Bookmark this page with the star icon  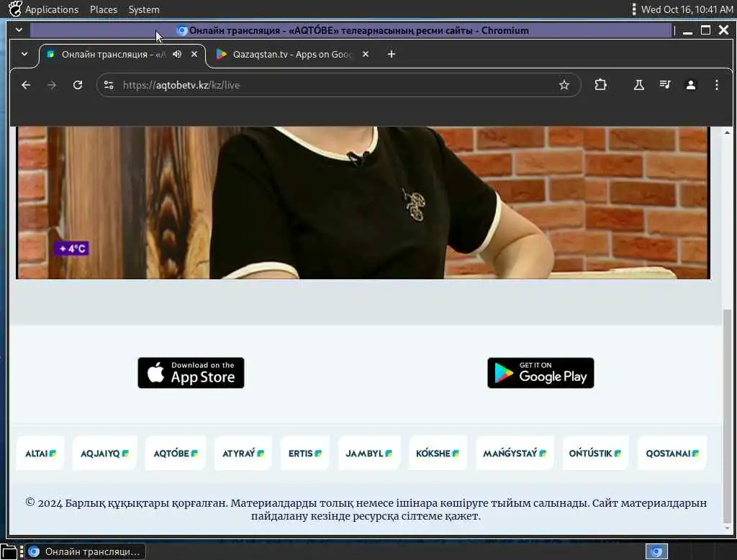pos(564,85)
